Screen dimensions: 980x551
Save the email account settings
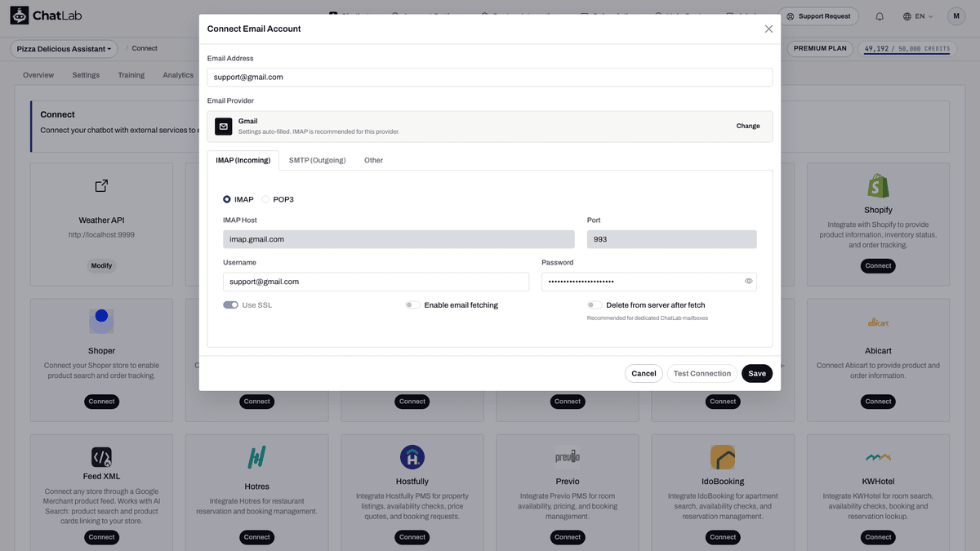(x=757, y=373)
